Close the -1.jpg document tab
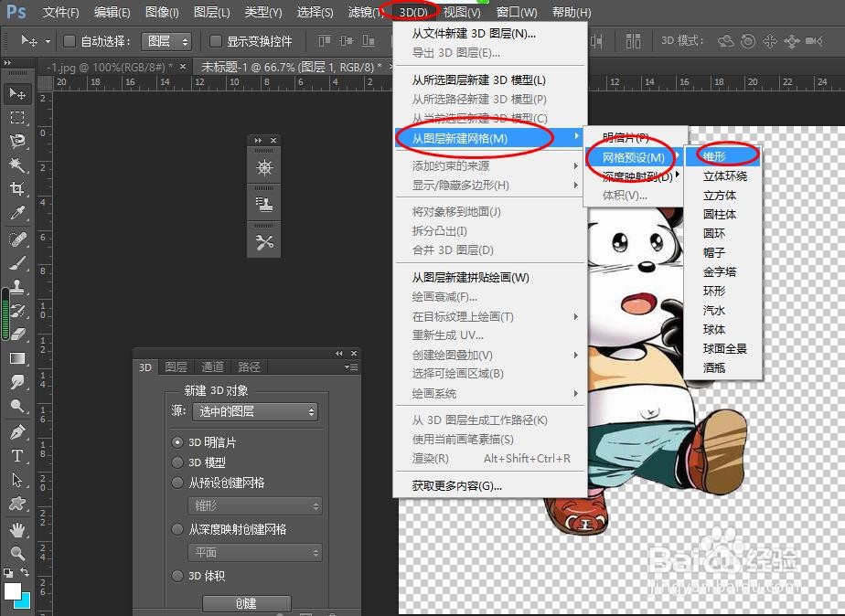Screen dimensions: 845x616 tap(183, 66)
